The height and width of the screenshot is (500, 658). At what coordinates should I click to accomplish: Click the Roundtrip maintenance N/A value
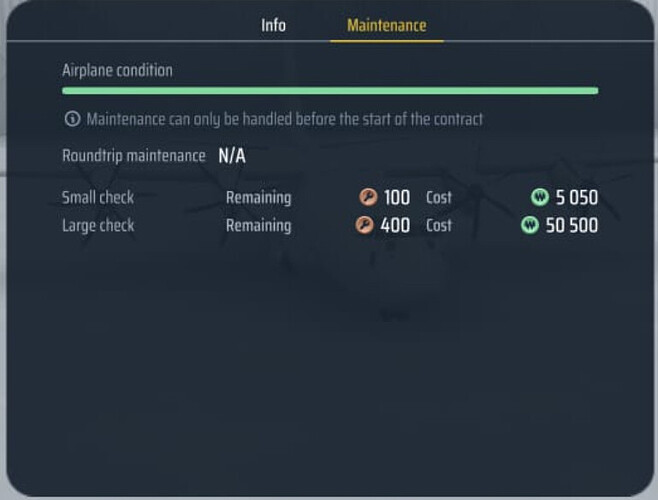coord(232,156)
